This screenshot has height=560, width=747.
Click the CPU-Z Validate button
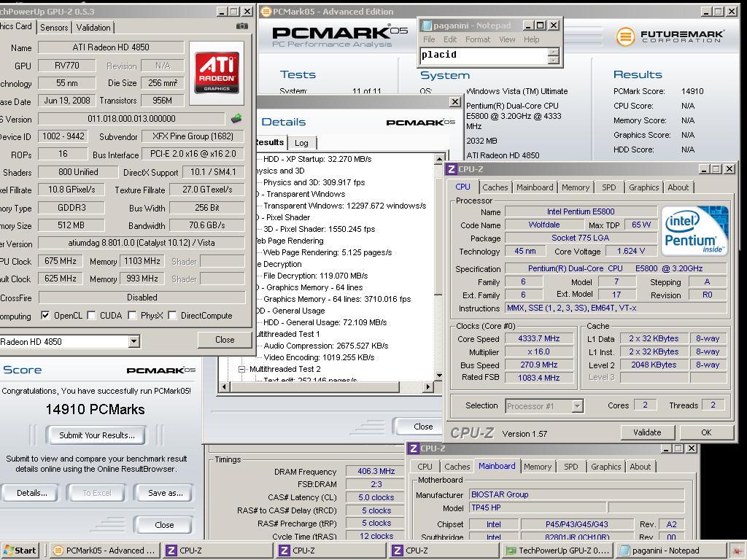pyautogui.click(x=647, y=432)
